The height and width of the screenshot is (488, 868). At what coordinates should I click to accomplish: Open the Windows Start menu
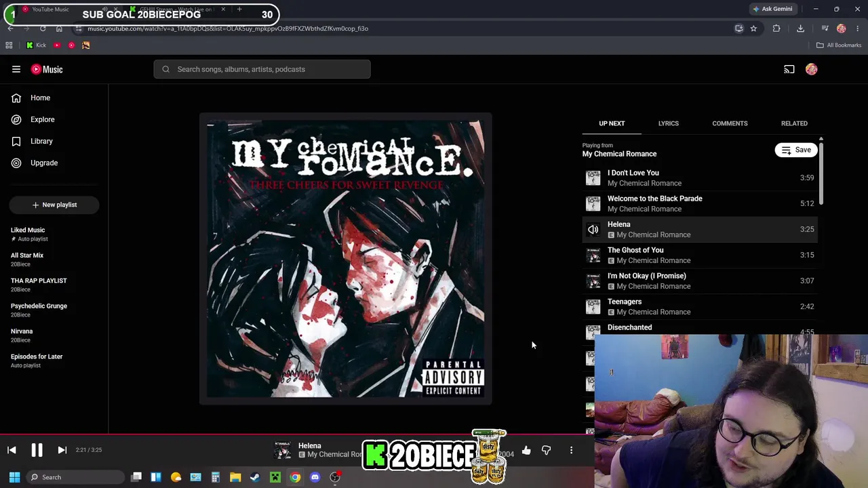(x=14, y=477)
